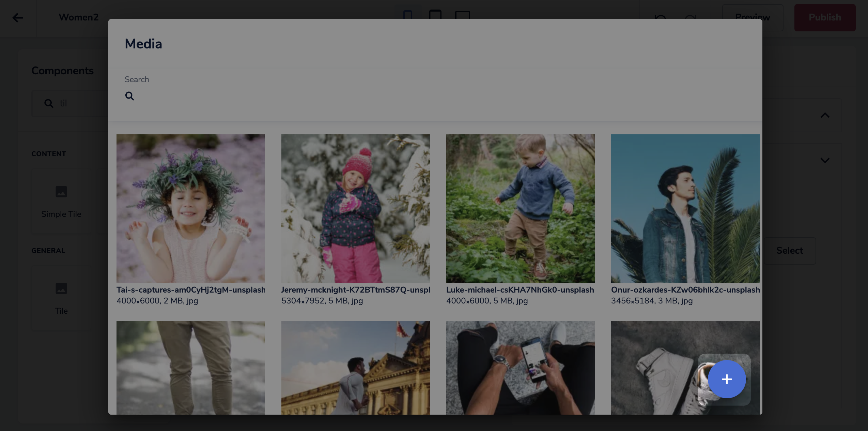Click the '3456×5184, 3 MB, jpg' details text
The width and height of the screenshot is (868, 431).
coord(652,301)
